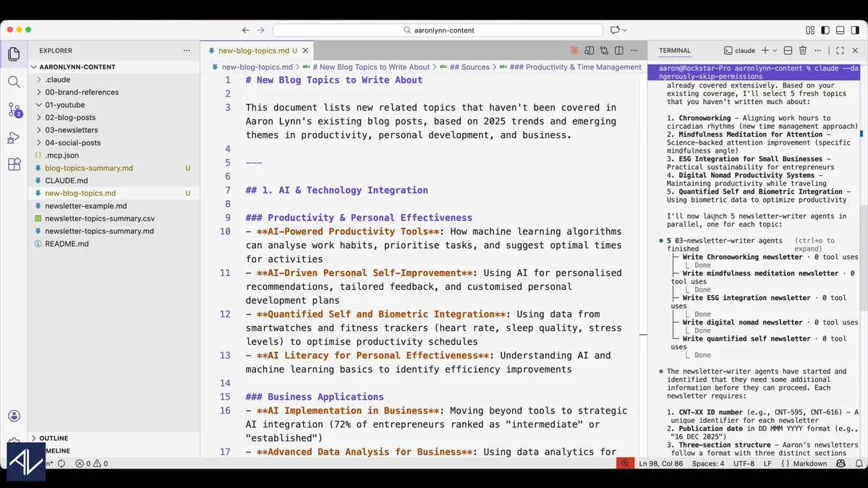Select the TERMINAL panel tab
This screenshot has height=488, width=868.
coord(674,51)
